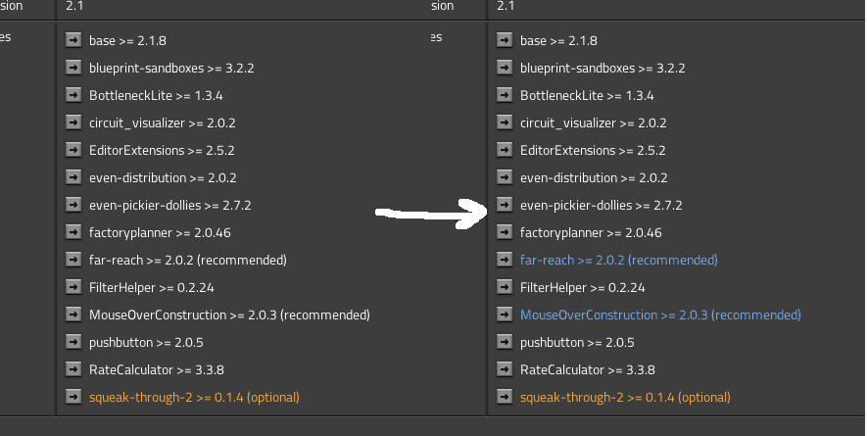
Task: Click base >= 2.1.8 text in left list
Action: click(x=127, y=40)
